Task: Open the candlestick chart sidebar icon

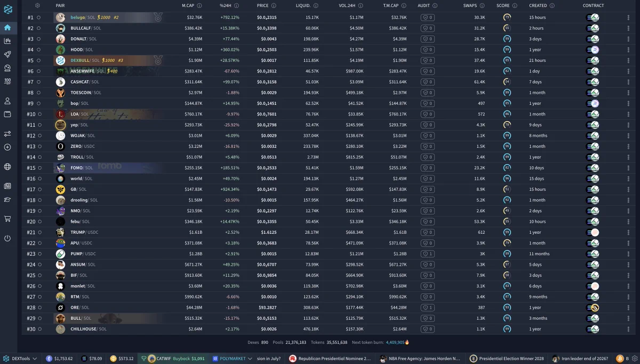Action: [7, 41]
